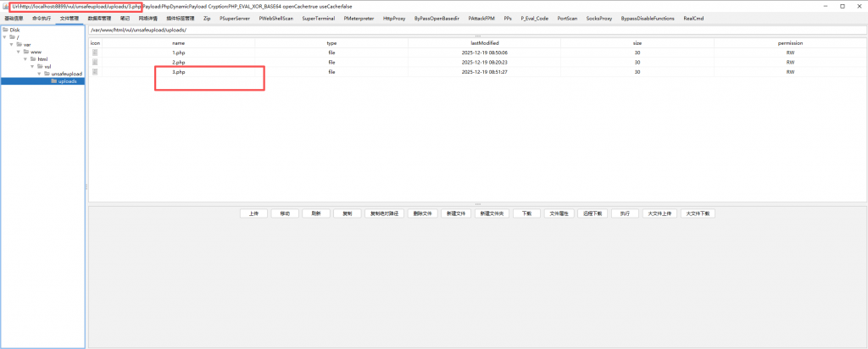Collapse the html tree node arrow
Image resolution: width=868 pixels, height=349 pixels.
25,59
